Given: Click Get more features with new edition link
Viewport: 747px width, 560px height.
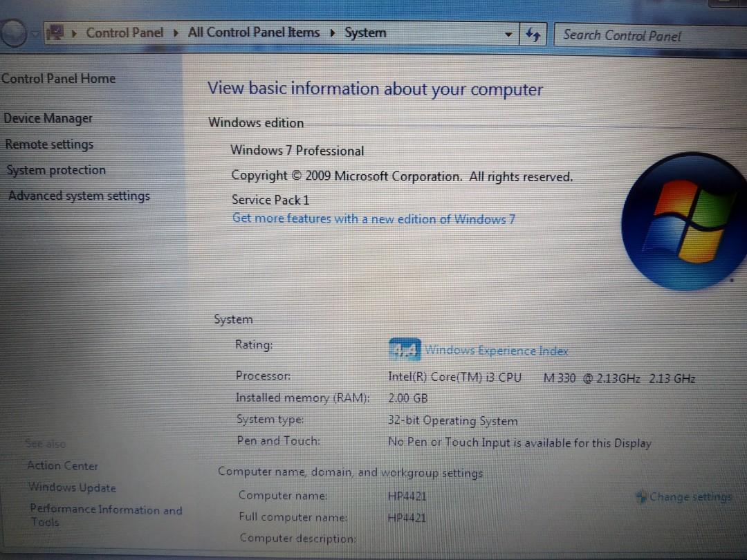Looking at the screenshot, I should (x=373, y=219).
